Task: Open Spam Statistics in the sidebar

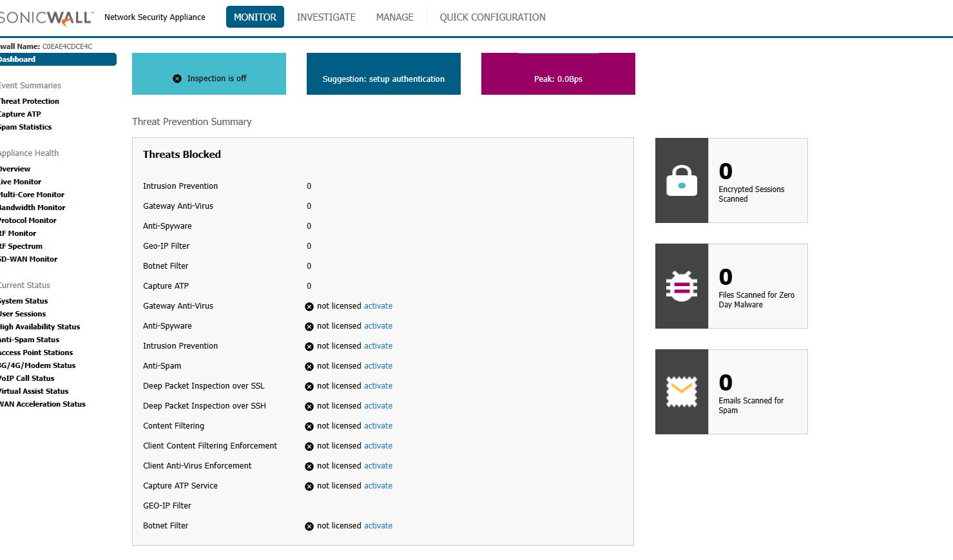Action: pos(26,127)
